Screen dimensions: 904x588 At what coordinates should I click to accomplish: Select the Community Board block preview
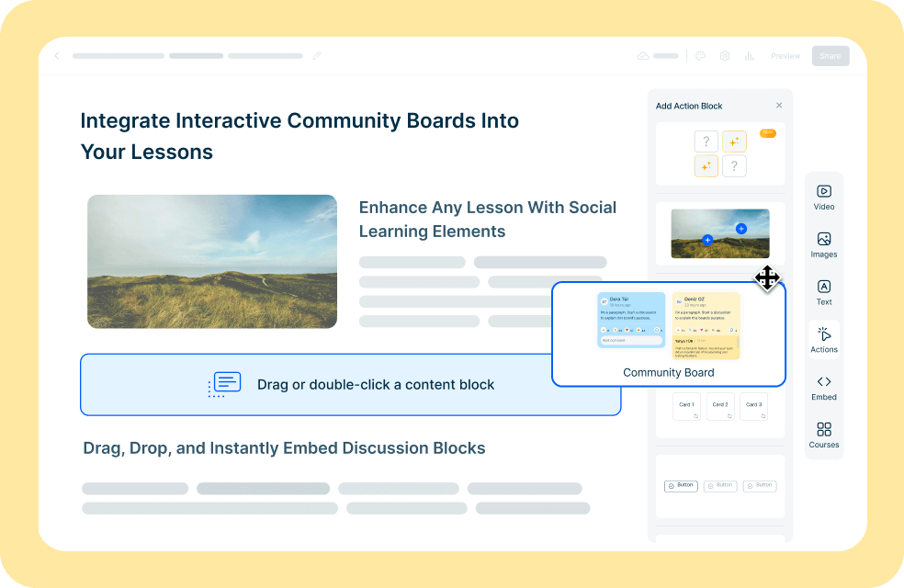tap(669, 334)
